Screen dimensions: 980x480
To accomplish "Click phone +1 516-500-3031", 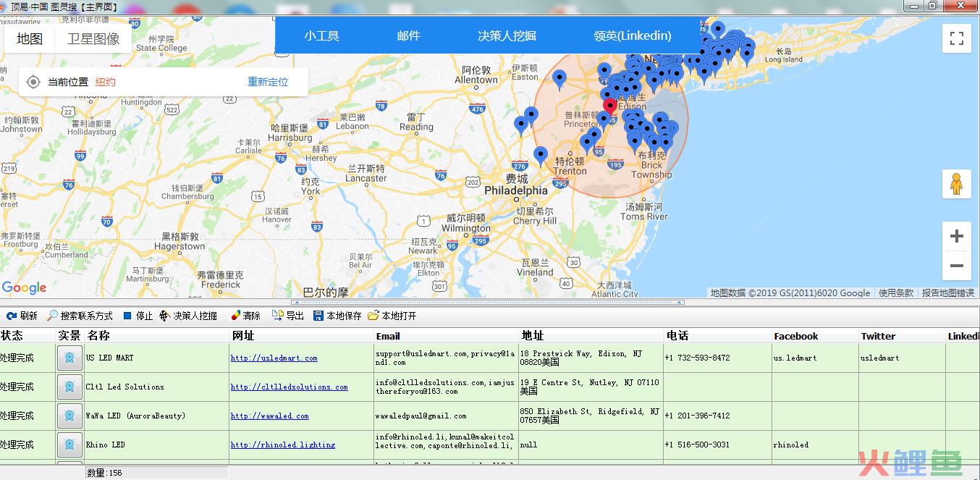I will [x=697, y=445].
